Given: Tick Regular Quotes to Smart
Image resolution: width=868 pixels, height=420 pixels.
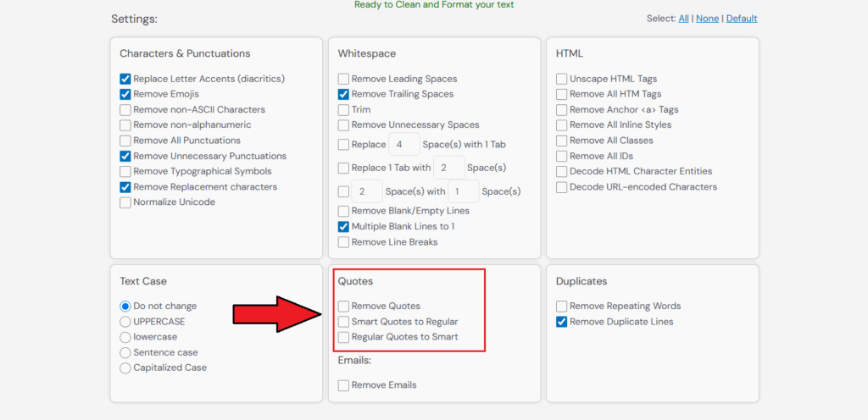Looking at the screenshot, I should click(x=343, y=337).
